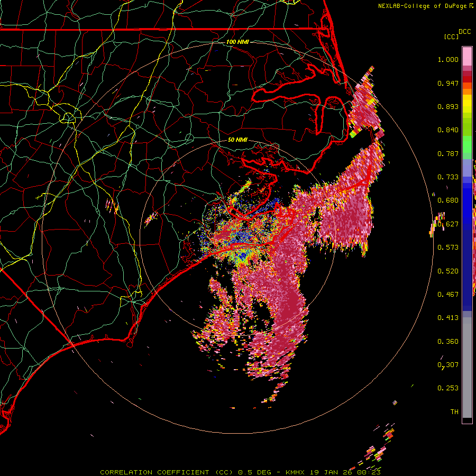Viewport: 476px width, 476px height.
Task: Click the 0.253 scale value
Action: coord(448,388)
